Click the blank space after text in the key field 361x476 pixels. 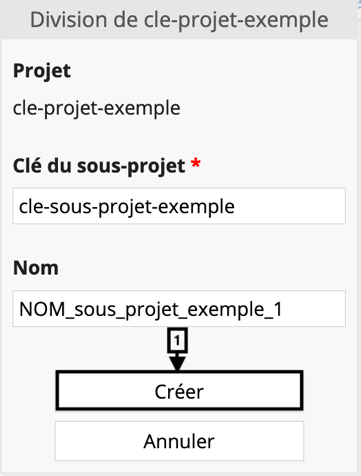point(289,206)
